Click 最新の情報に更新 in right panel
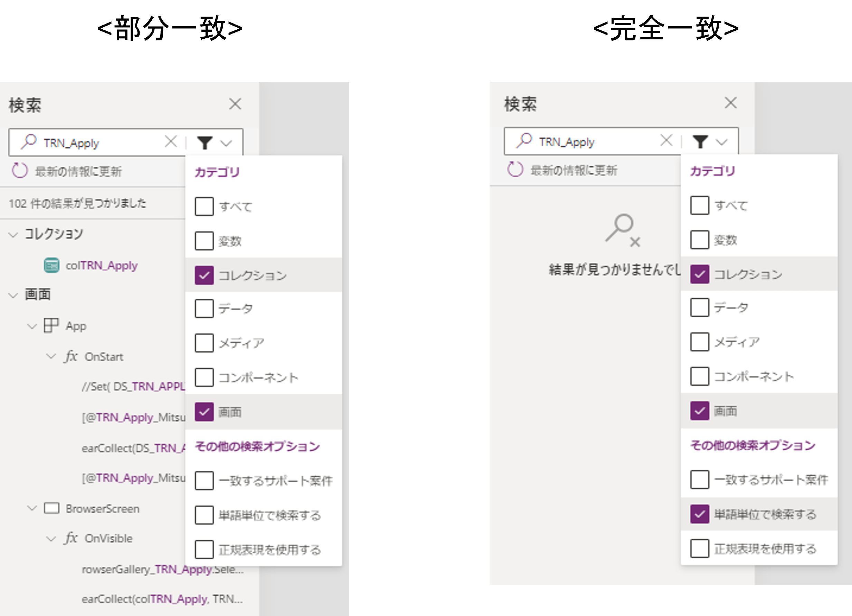This screenshot has width=852, height=616. (x=574, y=171)
